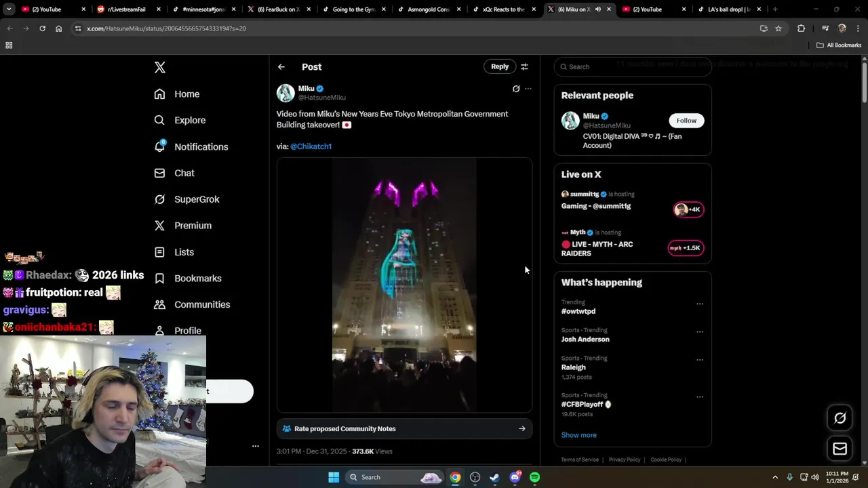Open more options for Raleigh trend
This screenshot has height=488, width=868.
point(700,360)
